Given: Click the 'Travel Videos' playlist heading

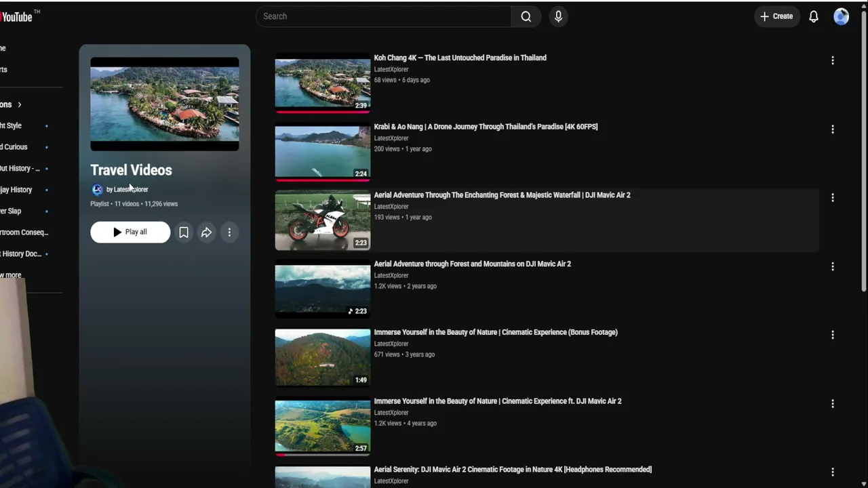Looking at the screenshot, I should tap(131, 170).
